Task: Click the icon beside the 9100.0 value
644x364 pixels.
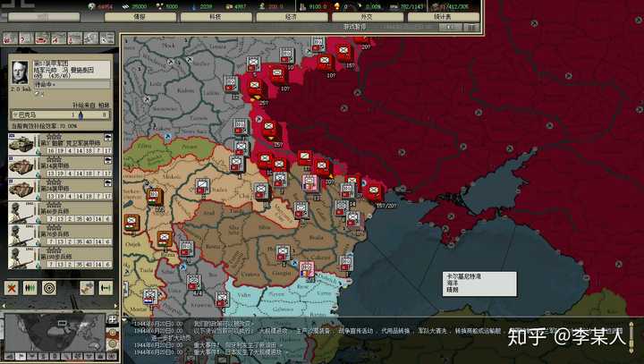Action: (x=302, y=6)
